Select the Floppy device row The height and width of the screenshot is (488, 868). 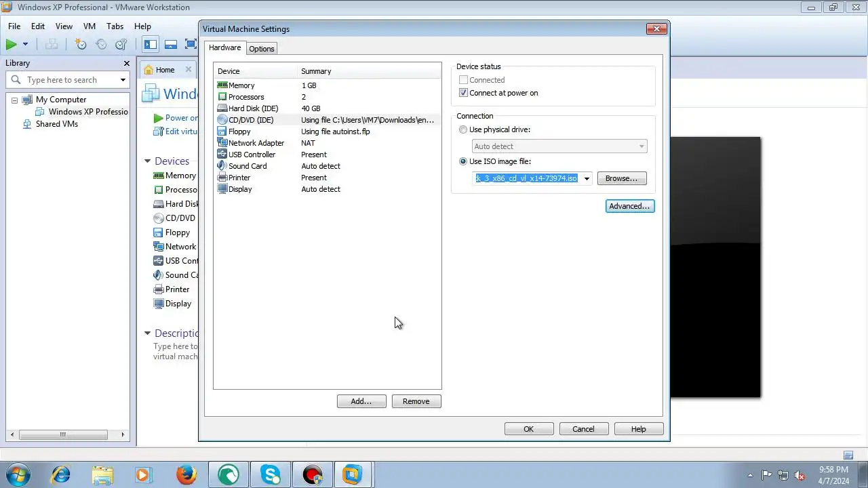pyautogui.click(x=327, y=131)
